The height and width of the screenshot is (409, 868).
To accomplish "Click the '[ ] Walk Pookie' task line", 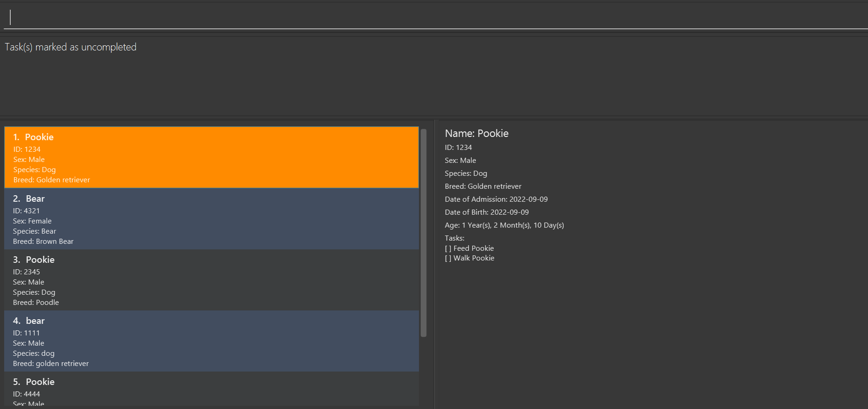I will point(469,258).
